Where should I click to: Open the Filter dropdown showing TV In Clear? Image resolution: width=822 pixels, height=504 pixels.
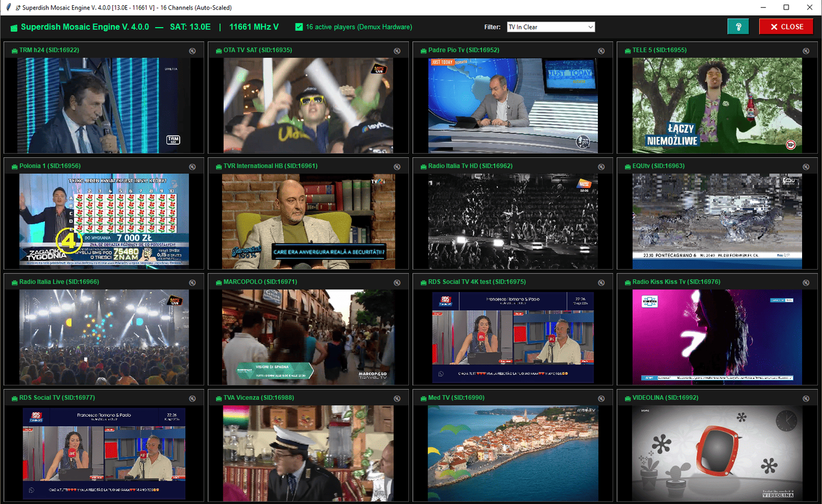551,27
